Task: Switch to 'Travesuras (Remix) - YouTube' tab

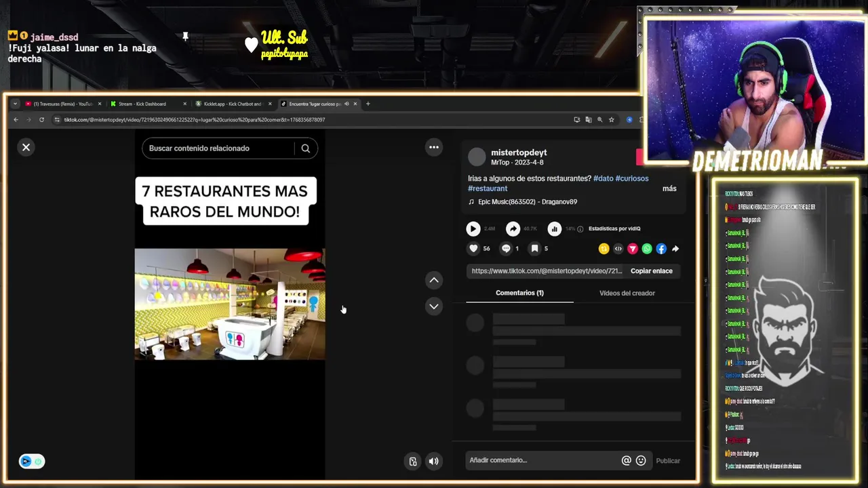Action: 63,104
